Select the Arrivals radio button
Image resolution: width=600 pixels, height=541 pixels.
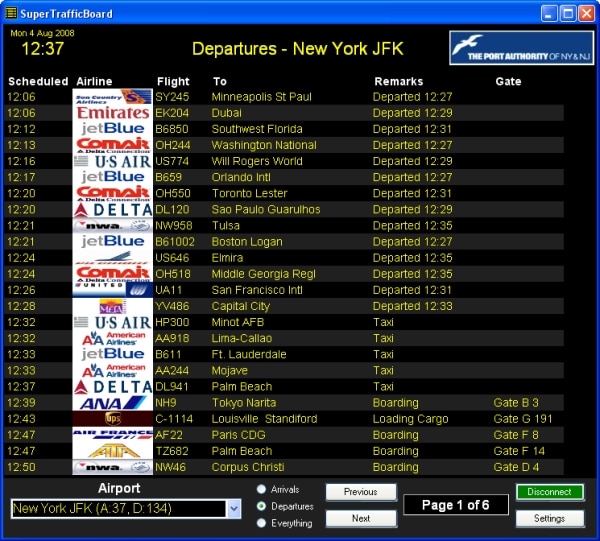[x=262, y=489]
